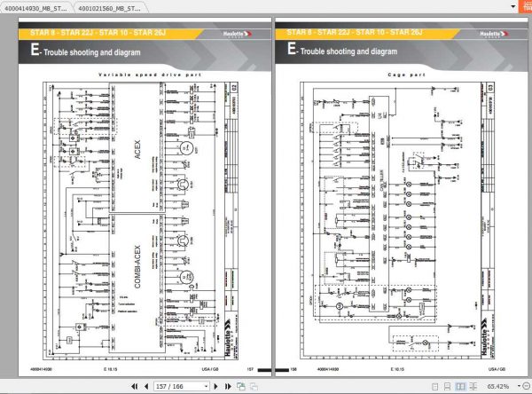Screen dimensions: 532x394
Task: Click the 'USA / GB' footer on right page
Action: (x=497, y=369)
